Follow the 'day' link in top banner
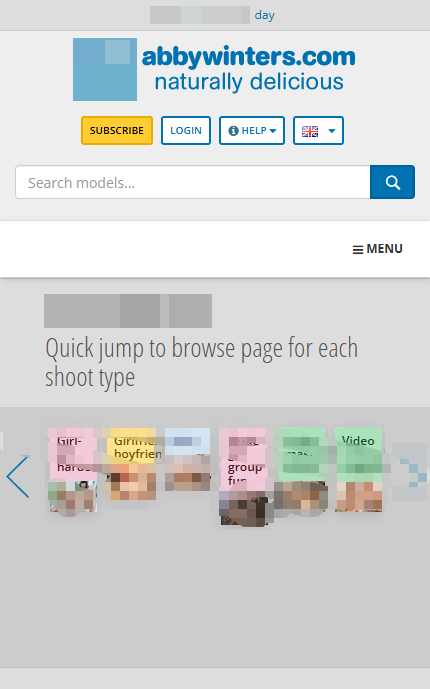The width and height of the screenshot is (430, 689). pos(264,15)
